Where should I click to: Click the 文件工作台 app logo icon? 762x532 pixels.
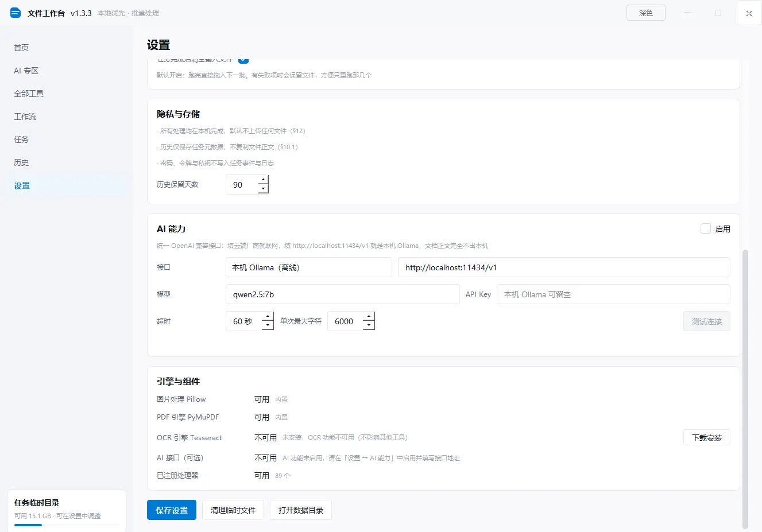point(16,13)
